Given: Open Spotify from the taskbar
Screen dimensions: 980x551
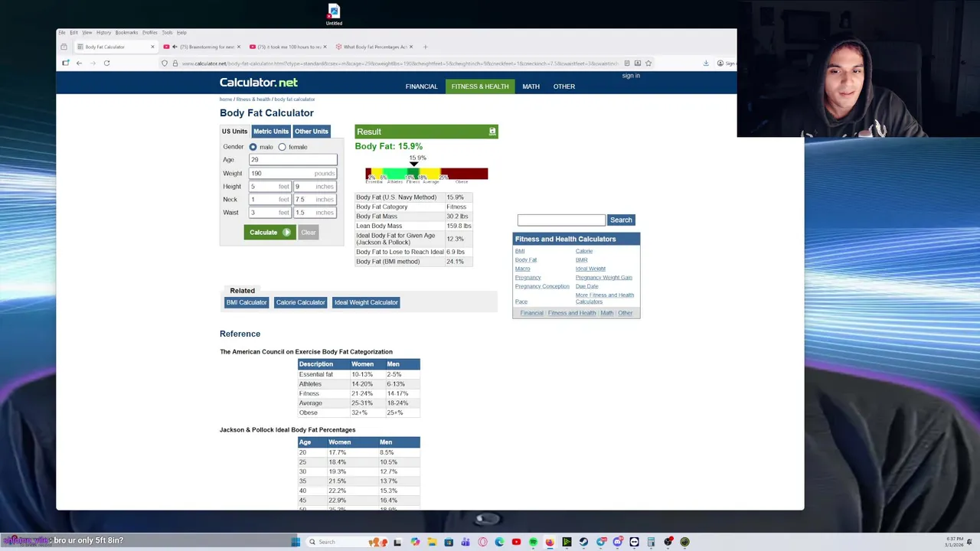Looking at the screenshot, I should (x=533, y=542).
